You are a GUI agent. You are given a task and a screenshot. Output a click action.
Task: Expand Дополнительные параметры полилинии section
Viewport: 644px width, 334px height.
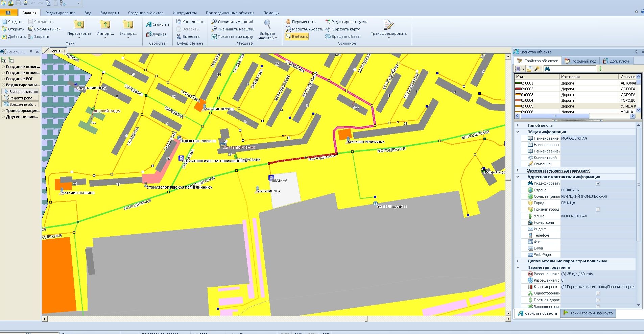518,261
